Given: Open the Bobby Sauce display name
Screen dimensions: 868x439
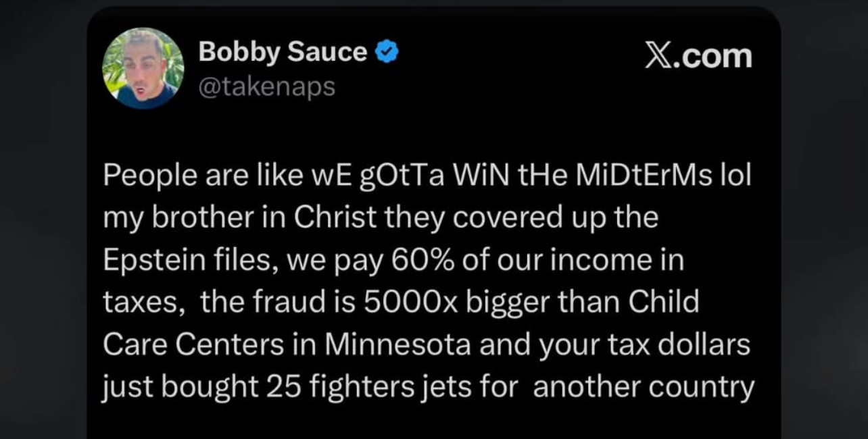Looking at the screenshot, I should pos(283,52).
